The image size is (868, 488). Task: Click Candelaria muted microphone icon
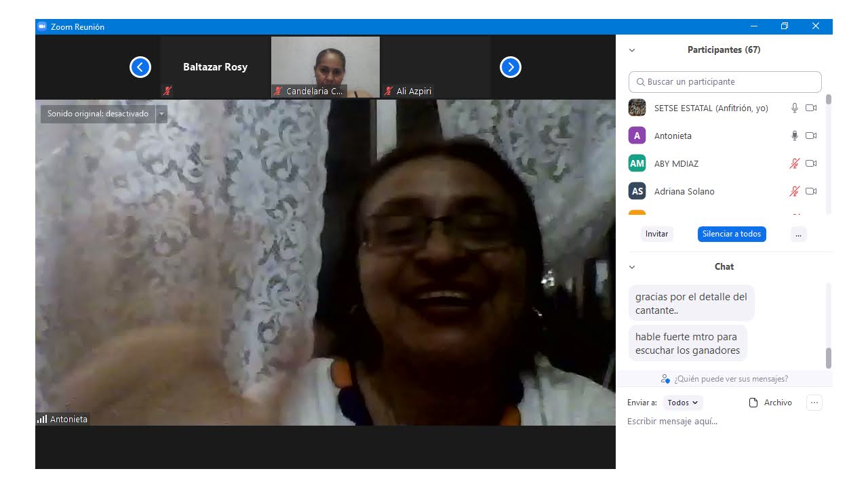pos(277,91)
